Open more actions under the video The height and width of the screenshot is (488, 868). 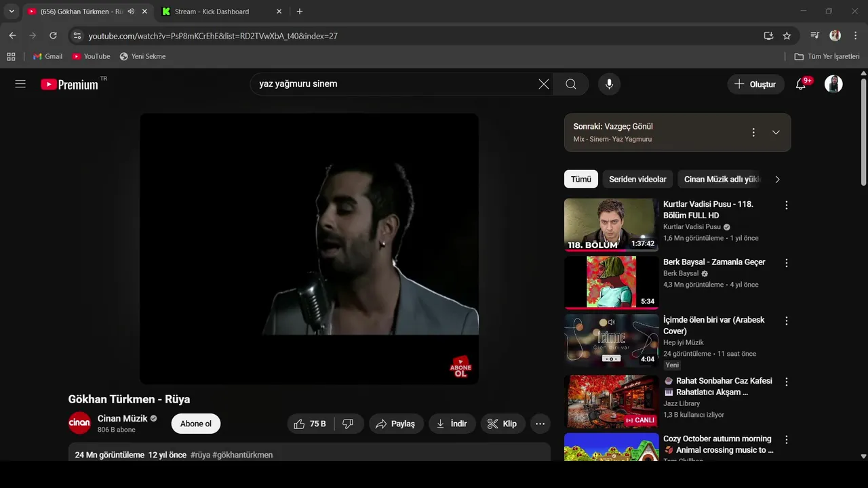pyautogui.click(x=540, y=424)
